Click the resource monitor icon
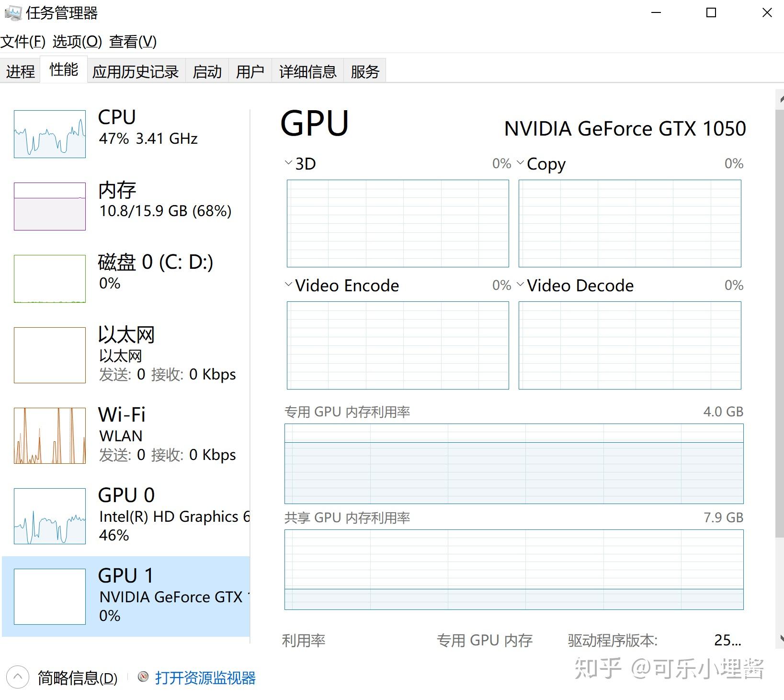 click(143, 677)
